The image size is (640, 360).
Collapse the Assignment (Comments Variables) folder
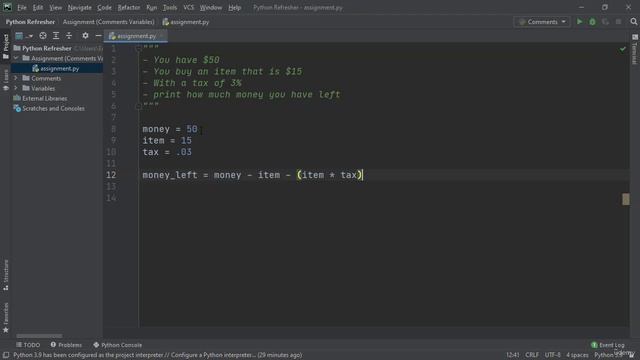point(16,58)
